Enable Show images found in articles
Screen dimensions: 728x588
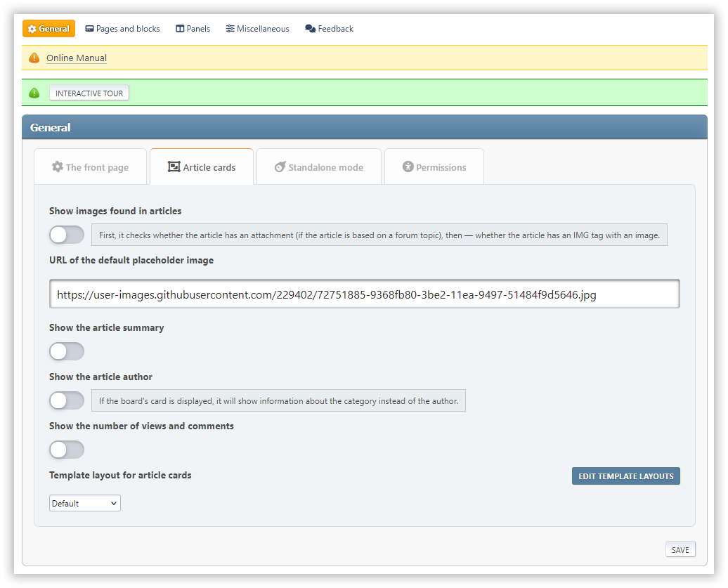point(67,235)
